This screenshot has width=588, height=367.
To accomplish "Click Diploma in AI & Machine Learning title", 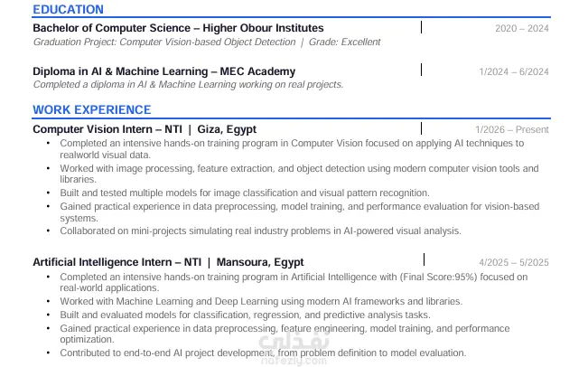I will [x=163, y=71].
